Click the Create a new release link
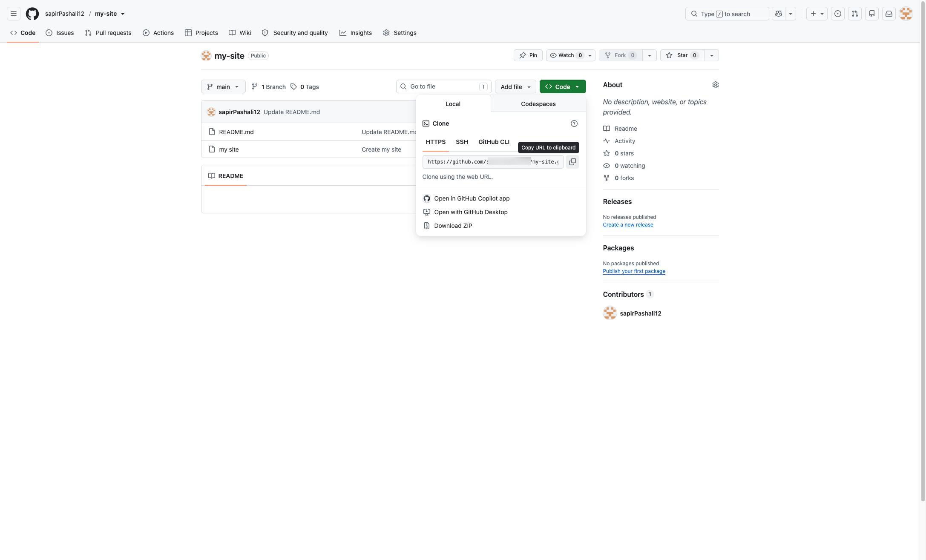This screenshot has width=926, height=560. (x=628, y=225)
